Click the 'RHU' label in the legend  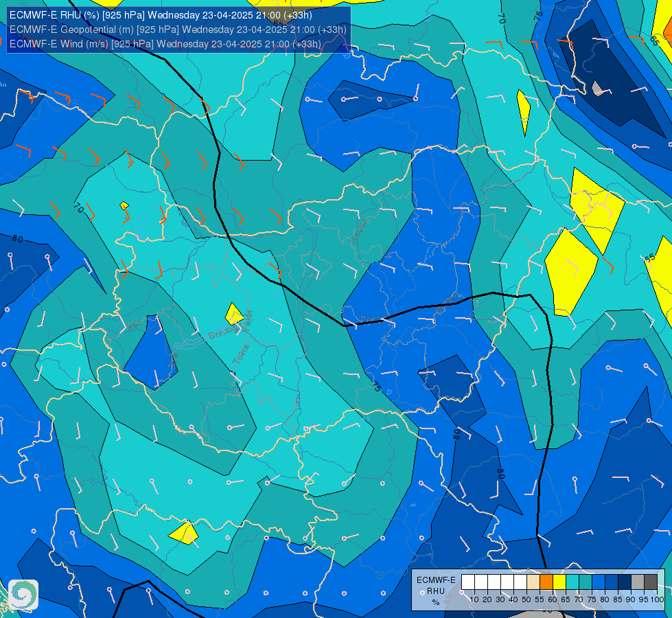click(x=436, y=591)
